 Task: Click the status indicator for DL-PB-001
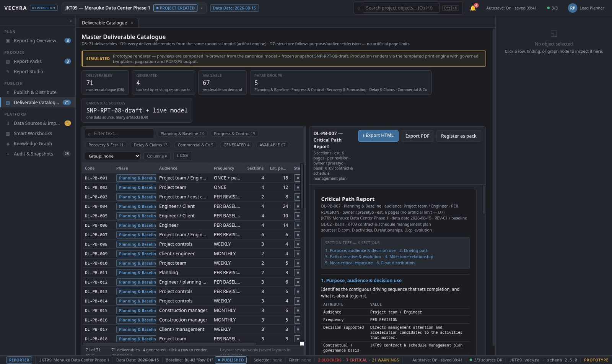click(x=297, y=178)
